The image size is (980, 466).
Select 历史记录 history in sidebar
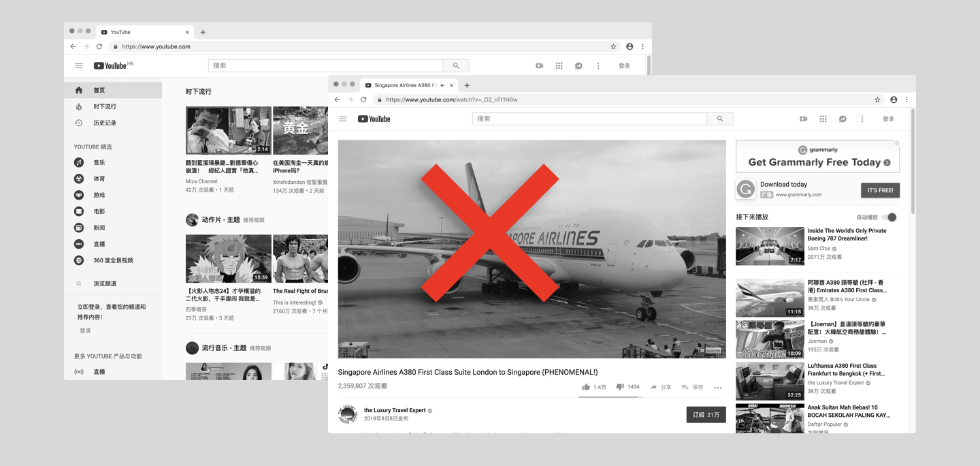point(113,123)
